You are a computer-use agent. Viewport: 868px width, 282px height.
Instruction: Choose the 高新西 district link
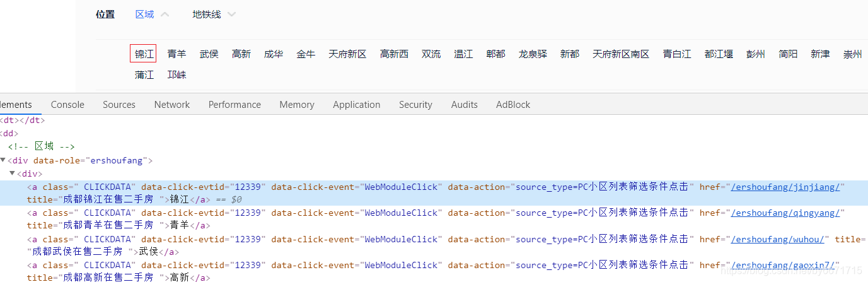394,54
